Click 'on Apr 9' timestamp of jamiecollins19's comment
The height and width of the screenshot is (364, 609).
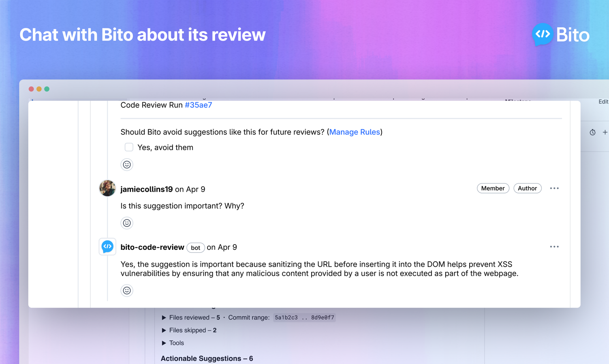pos(190,189)
